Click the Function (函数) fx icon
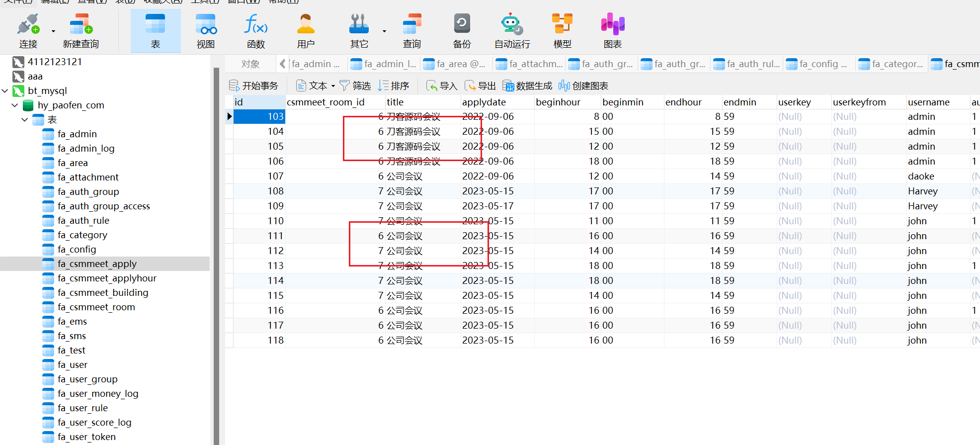 click(x=255, y=25)
